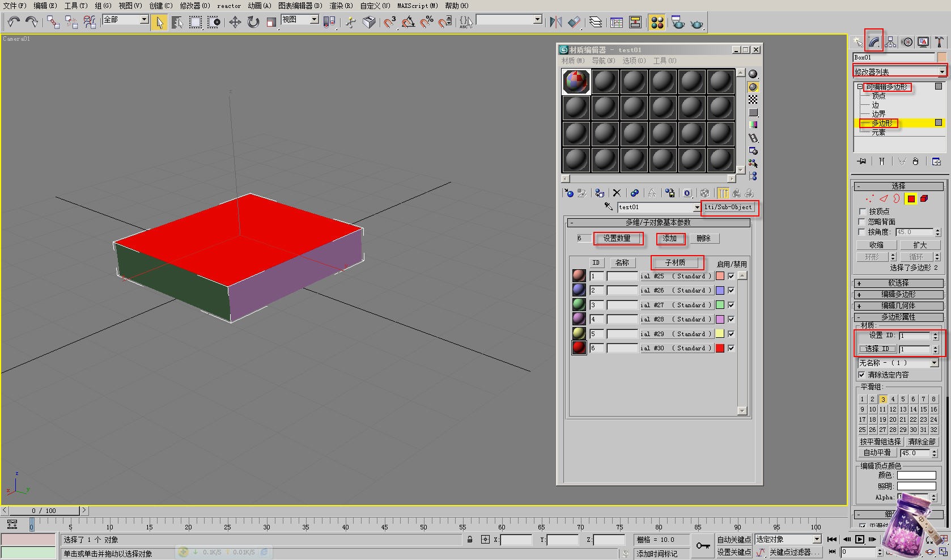951x560 pixels.
Task: Switch to the Hierarchy command panel icon
Action: point(890,42)
